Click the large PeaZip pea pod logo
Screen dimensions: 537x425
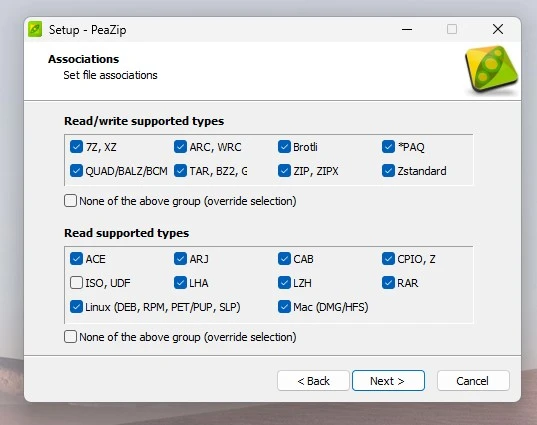pyautogui.click(x=491, y=70)
